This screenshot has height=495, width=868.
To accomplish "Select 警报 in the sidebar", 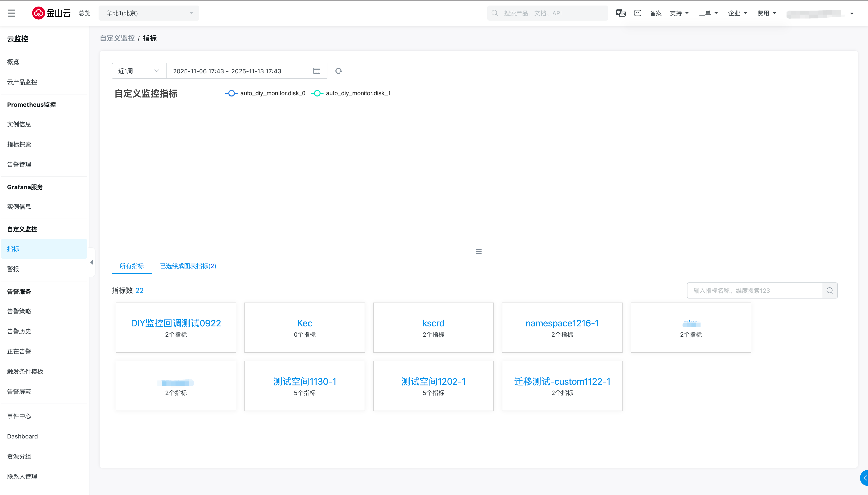I will [13, 269].
